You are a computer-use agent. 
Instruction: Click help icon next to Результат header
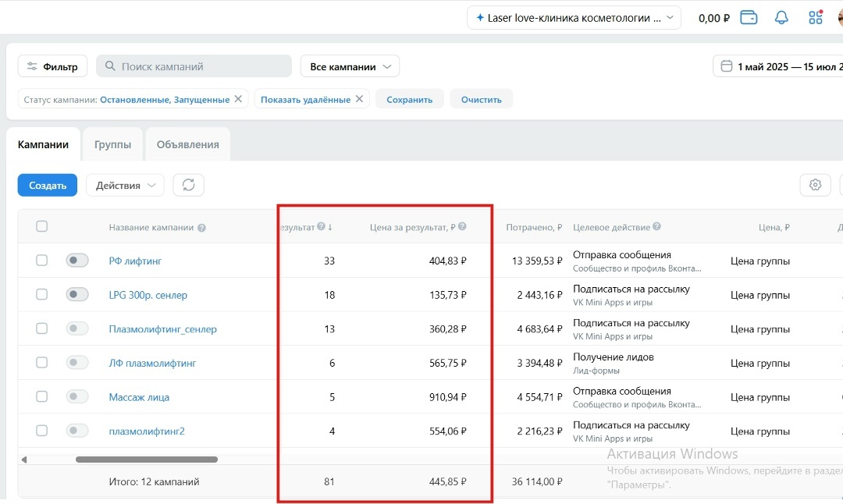tap(321, 227)
